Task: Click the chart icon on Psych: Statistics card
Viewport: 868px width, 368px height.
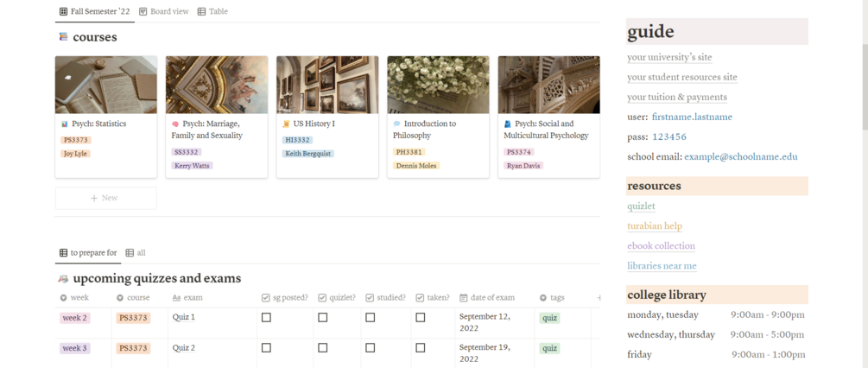Action: [x=65, y=124]
